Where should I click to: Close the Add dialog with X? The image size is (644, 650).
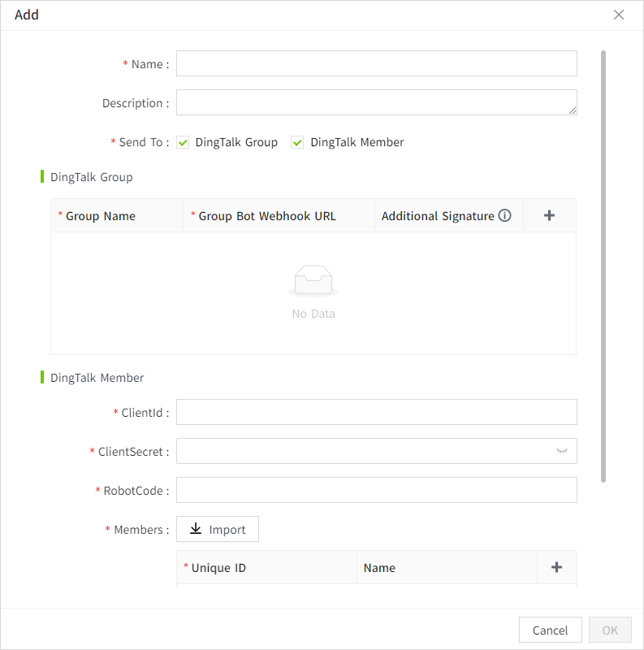click(619, 15)
